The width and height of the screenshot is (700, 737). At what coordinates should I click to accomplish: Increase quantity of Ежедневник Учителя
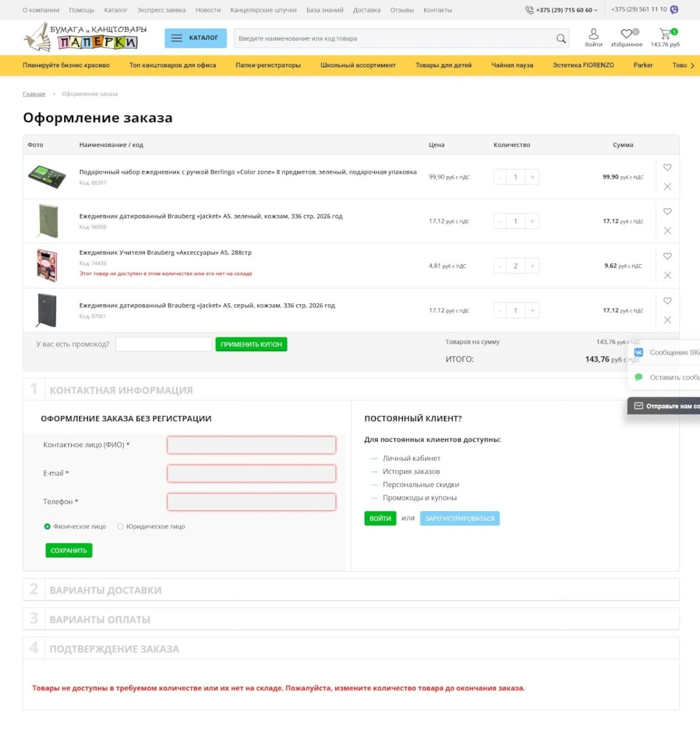tap(532, 266)
